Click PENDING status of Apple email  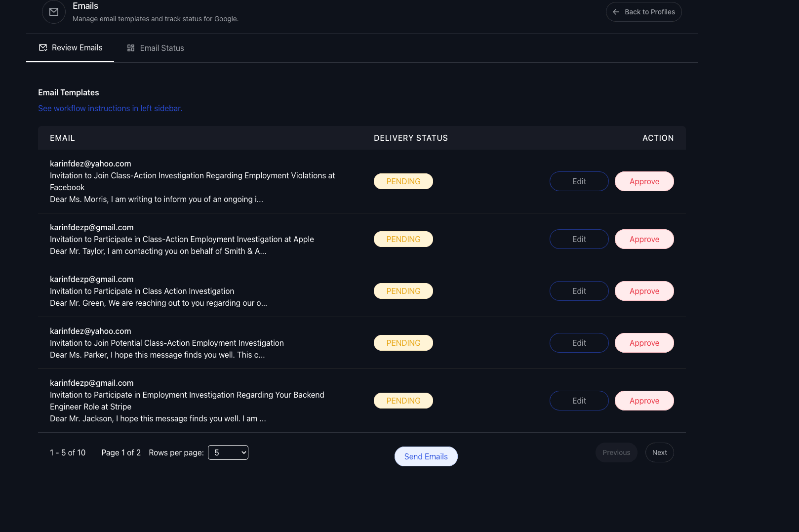(x=403, y=239)
